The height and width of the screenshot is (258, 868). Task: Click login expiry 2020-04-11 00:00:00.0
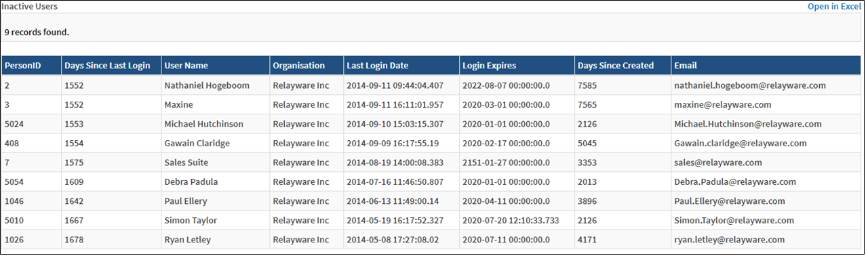point(506,201)
